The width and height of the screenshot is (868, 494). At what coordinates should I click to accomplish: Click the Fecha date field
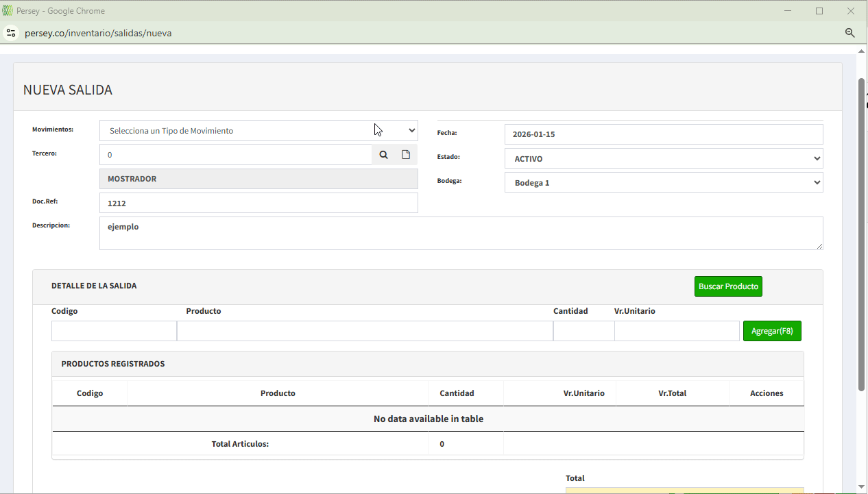pos(663,134)
